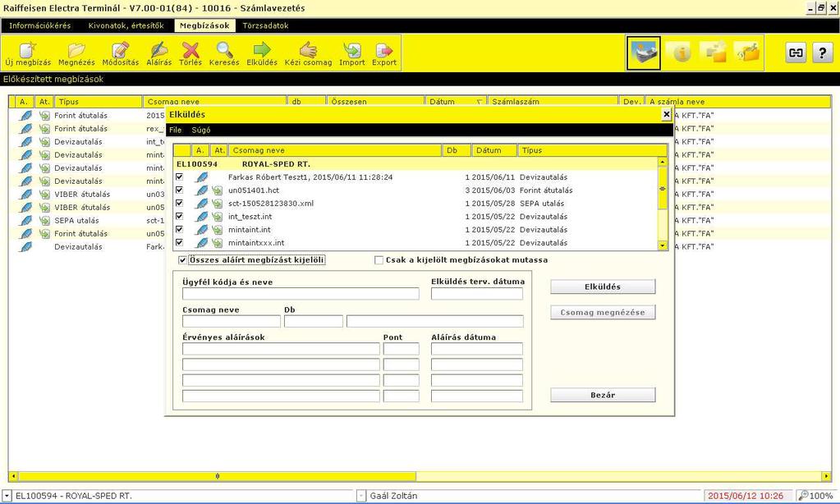
Task: Select EL100594 ROYAL-SPED RT. group row
Action: point(415,164)
